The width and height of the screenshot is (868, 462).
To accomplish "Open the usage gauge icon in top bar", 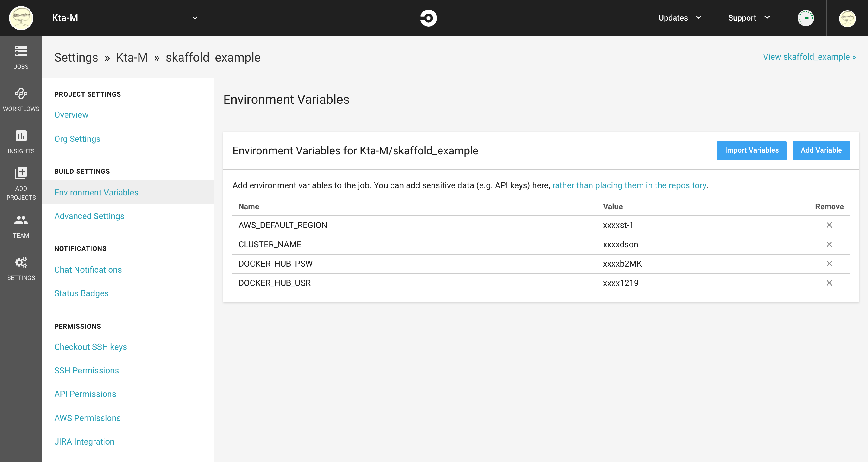I will click(x=806, y=18).
